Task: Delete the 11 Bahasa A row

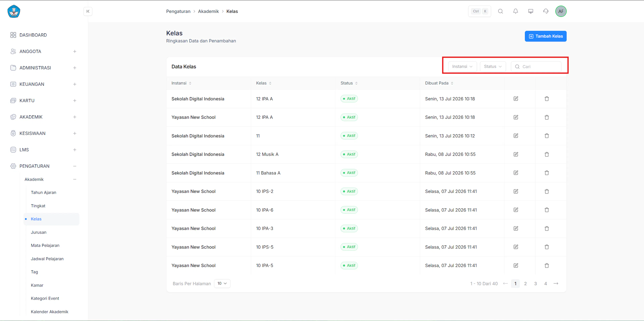Action: pos(547,173)
